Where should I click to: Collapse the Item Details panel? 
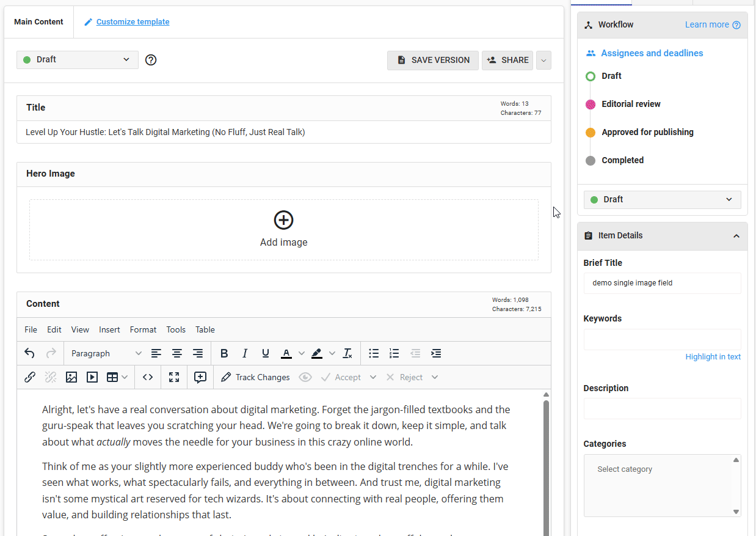pos(736,236)
